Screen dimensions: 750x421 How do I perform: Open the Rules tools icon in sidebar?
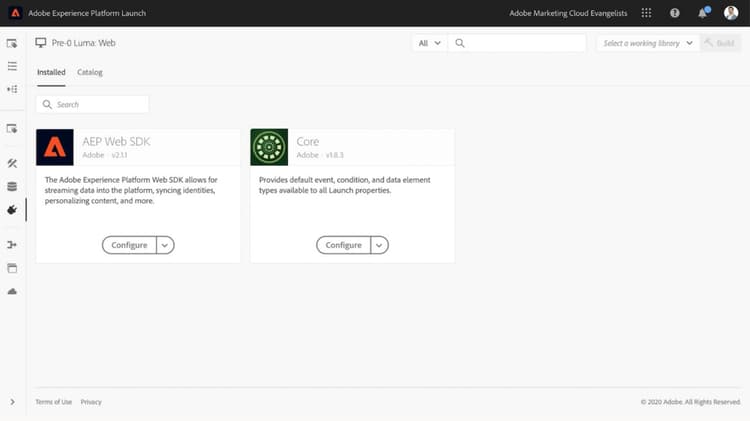[x=12, y=164]
